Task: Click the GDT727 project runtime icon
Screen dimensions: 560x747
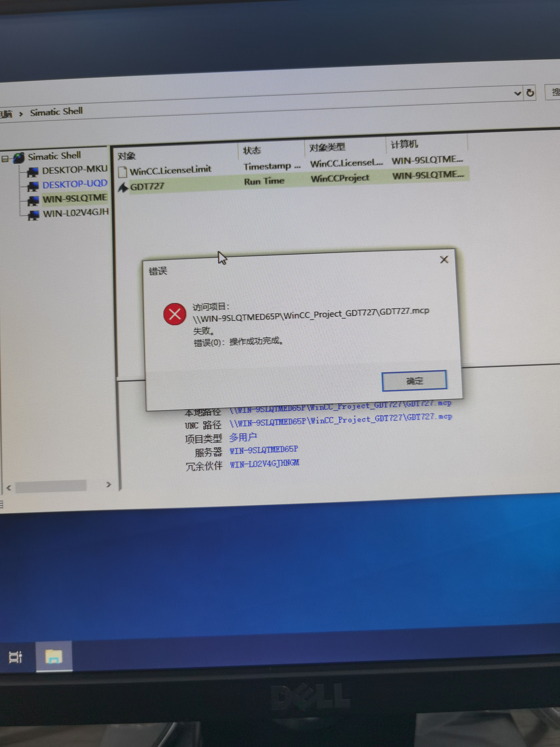Action: [123, 187]
